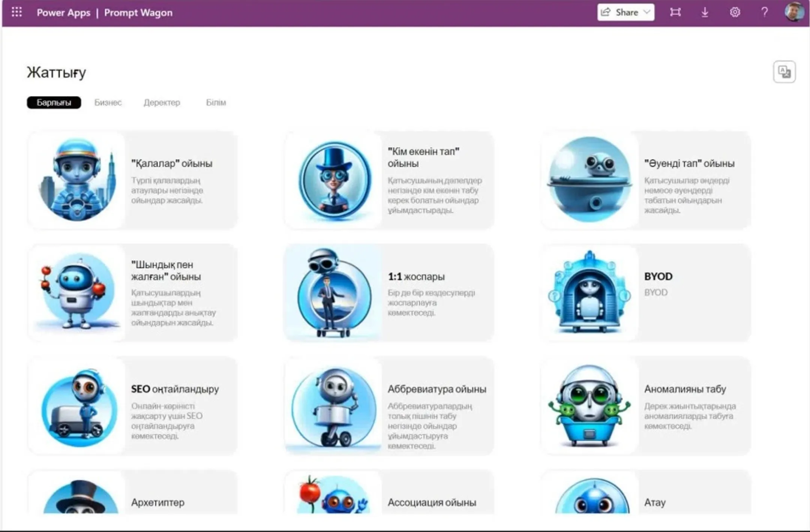This screenshot has height=532, width=810.
Task: Switch to the Білім tab
Action: tap(216, 102)
